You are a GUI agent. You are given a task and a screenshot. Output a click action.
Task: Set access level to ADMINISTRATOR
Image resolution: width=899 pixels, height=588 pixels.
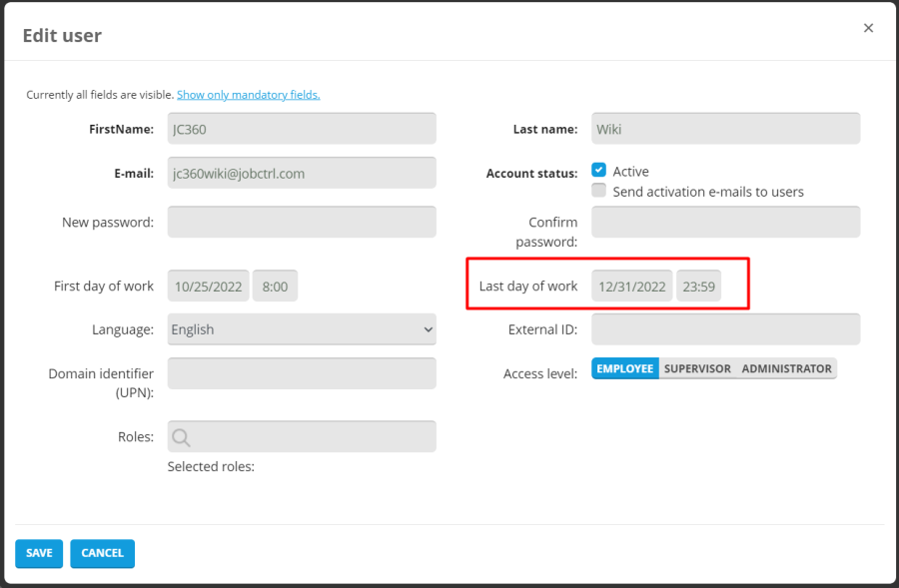[x=786, y=368]
